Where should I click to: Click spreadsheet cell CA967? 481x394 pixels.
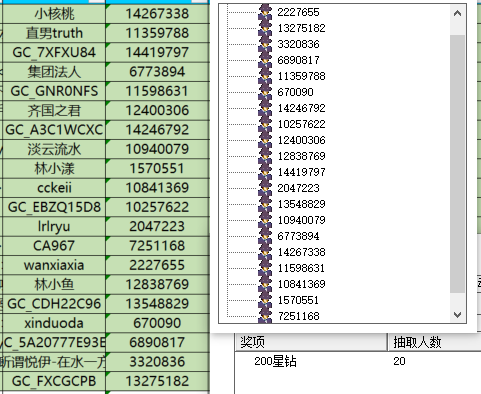click(x=54, y=246)
